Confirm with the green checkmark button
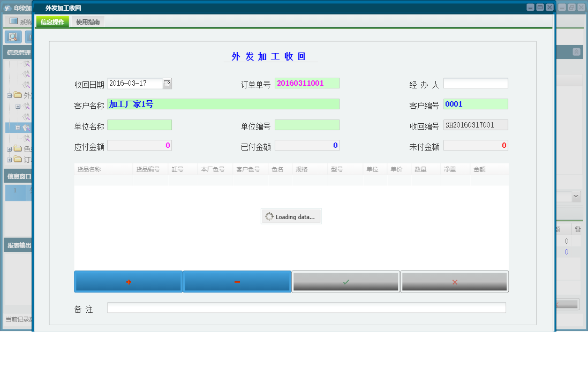The image size is (588, 367). [346, 282]
